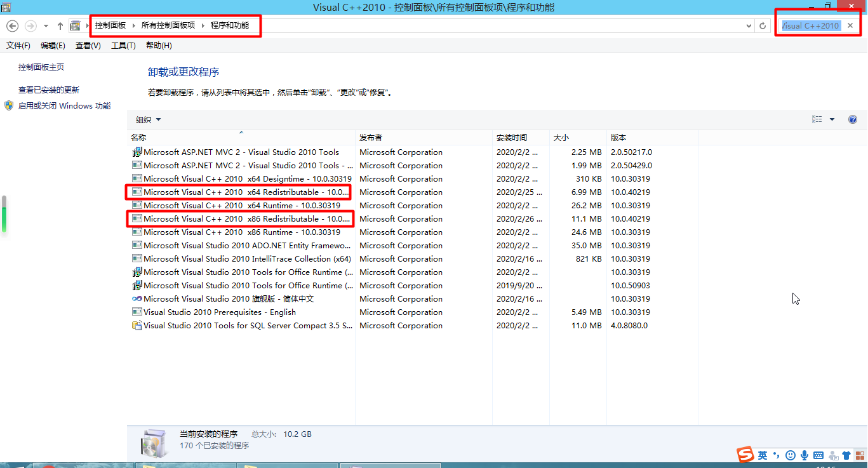Expand the address bar history dropdown
The image size is (868, 468).
click(x=749, y=26)
